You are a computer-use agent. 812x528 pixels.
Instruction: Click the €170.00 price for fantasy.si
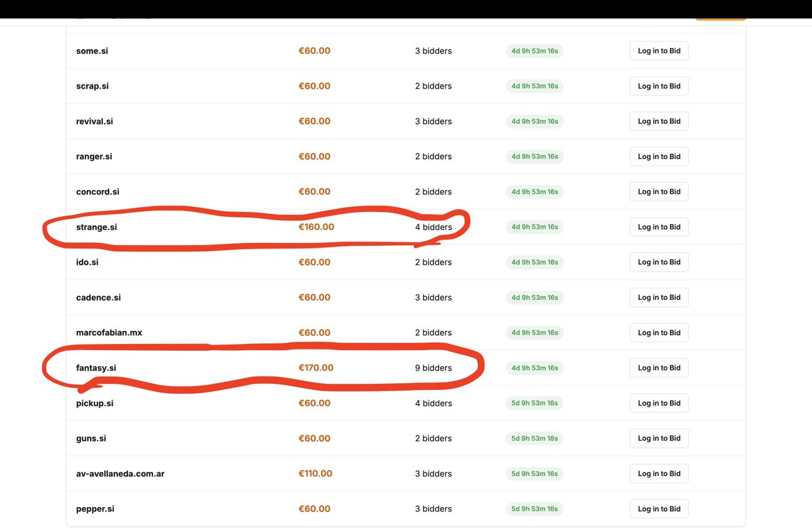point(316,368)
